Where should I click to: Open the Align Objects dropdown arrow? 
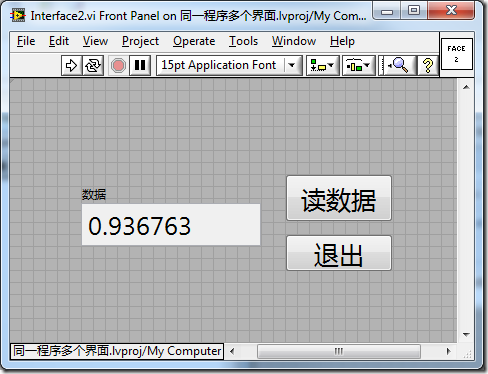[x=331, y=65]
